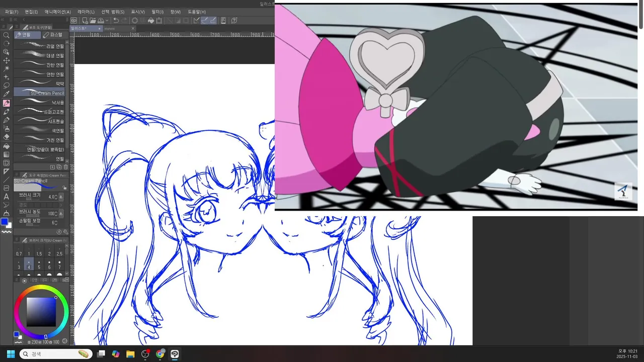The image size is (644, 362).
Task: Open the 필터(I) menu
Action: [x=157, y=12]
